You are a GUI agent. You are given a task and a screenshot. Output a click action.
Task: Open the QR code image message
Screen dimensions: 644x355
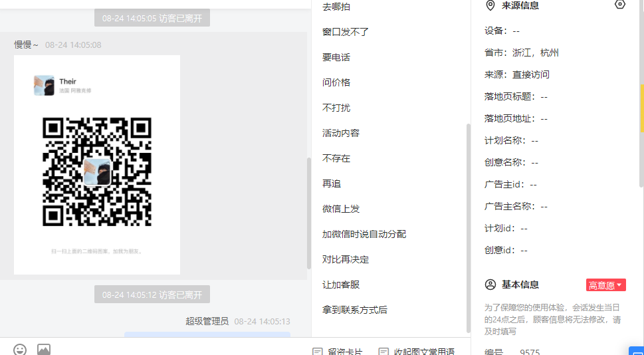[97, 165]
